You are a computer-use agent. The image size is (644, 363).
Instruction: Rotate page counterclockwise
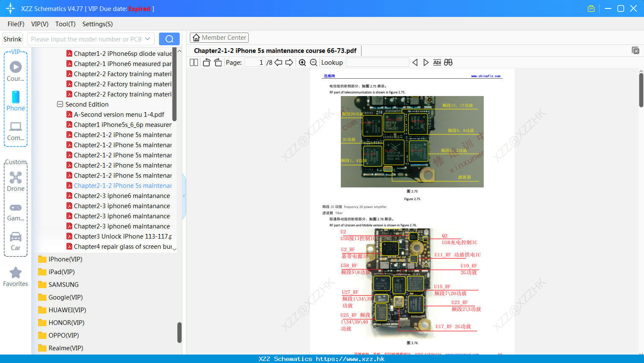206,63
